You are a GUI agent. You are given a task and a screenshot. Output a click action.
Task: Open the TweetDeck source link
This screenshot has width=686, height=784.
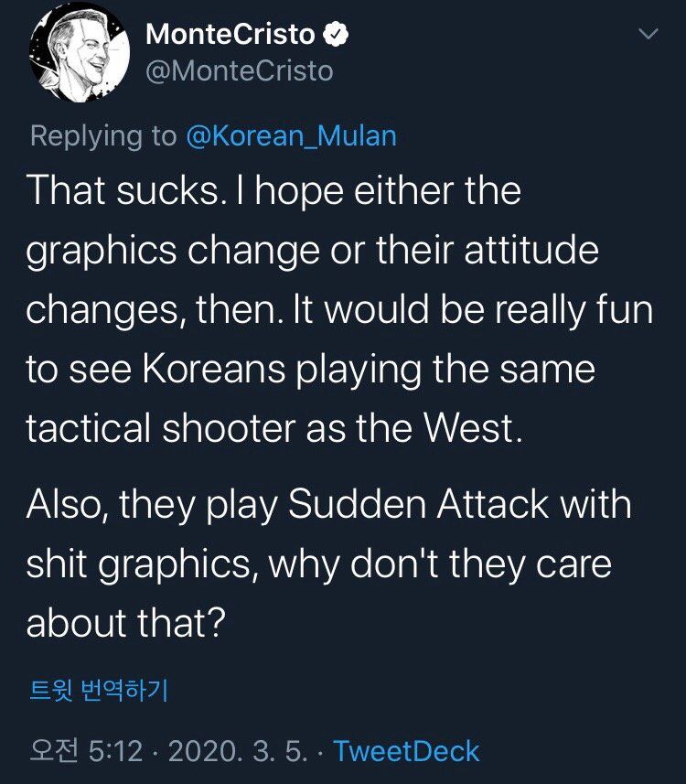406,751
